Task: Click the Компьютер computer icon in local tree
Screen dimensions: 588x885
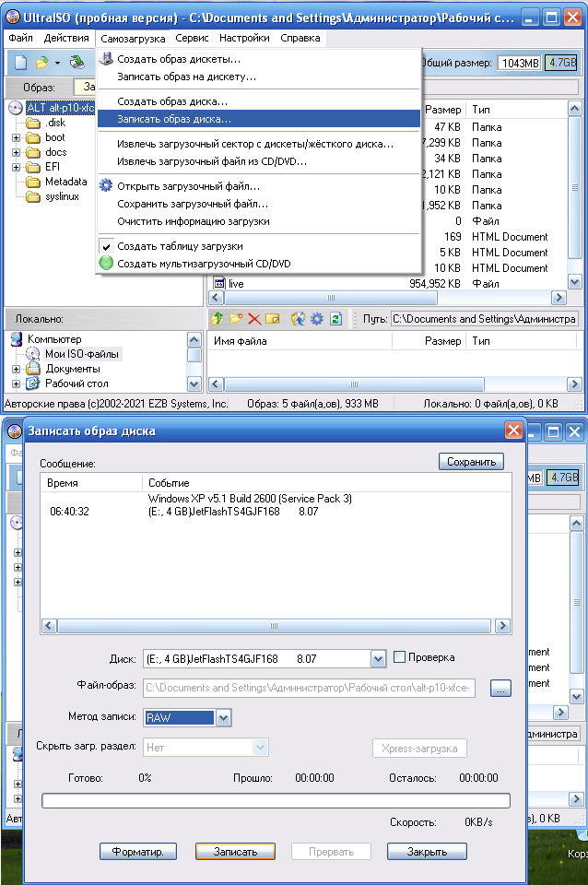Action: 17,339
